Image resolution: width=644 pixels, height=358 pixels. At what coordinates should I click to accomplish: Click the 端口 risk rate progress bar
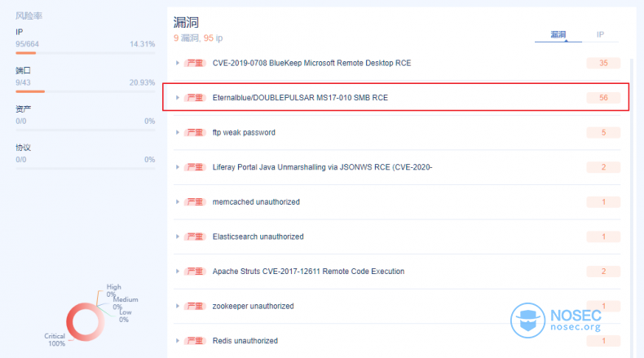(85, 91)
